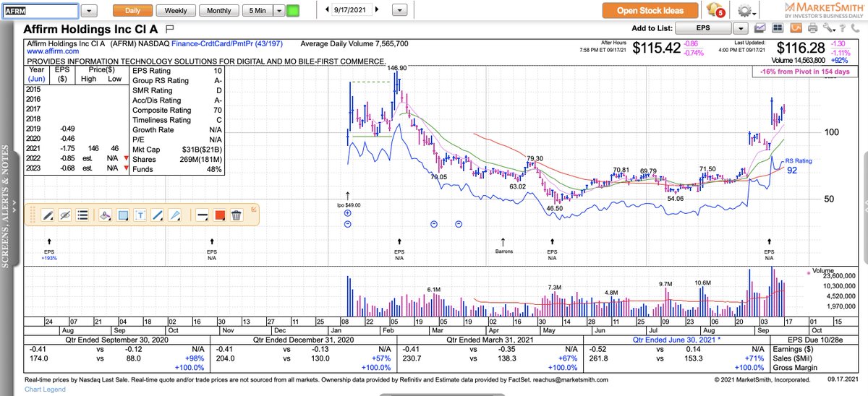This screenshot has width=868, height=396.
Task: Click the RS Rating 92 label
Action: pyautogui.click(x=799, y=166)
